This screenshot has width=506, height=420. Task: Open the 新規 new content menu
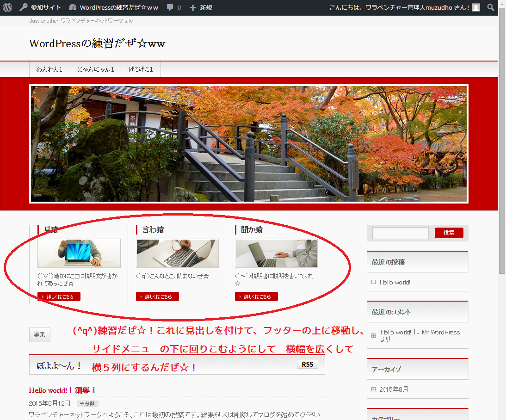click(x=201, y=7)
